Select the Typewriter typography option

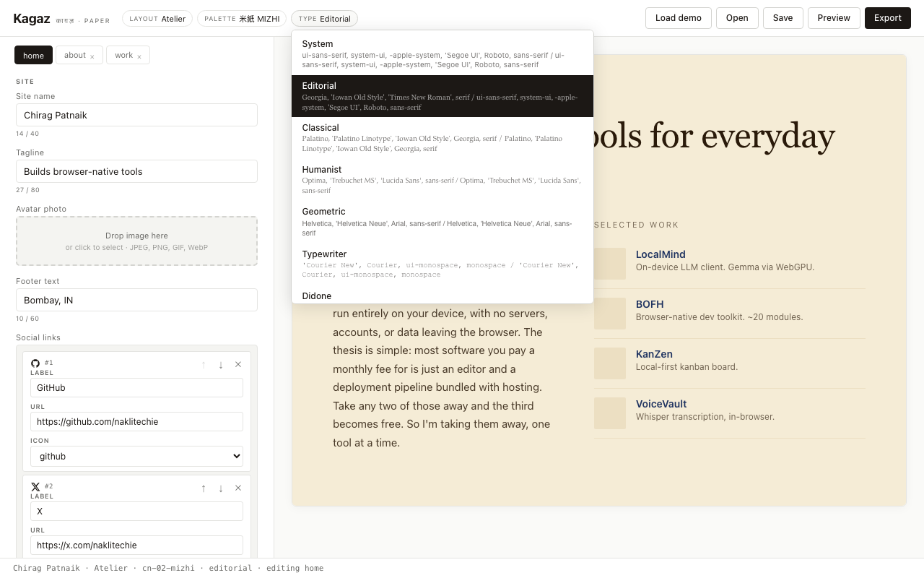(x=443, y=264)
